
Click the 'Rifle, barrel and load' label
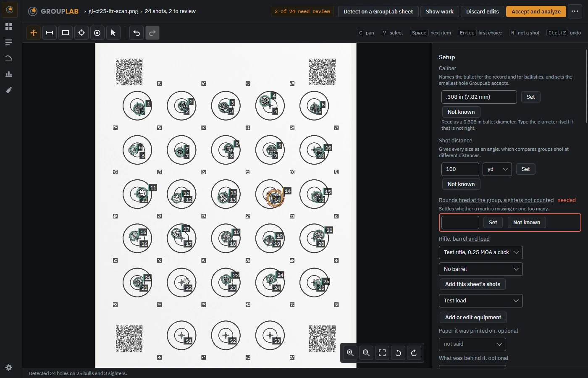point(464,239)
